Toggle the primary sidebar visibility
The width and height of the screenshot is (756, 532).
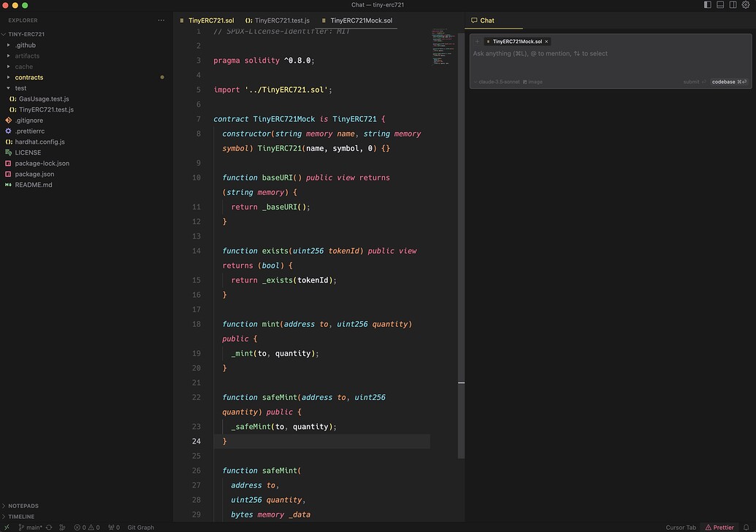coord(707,5)
